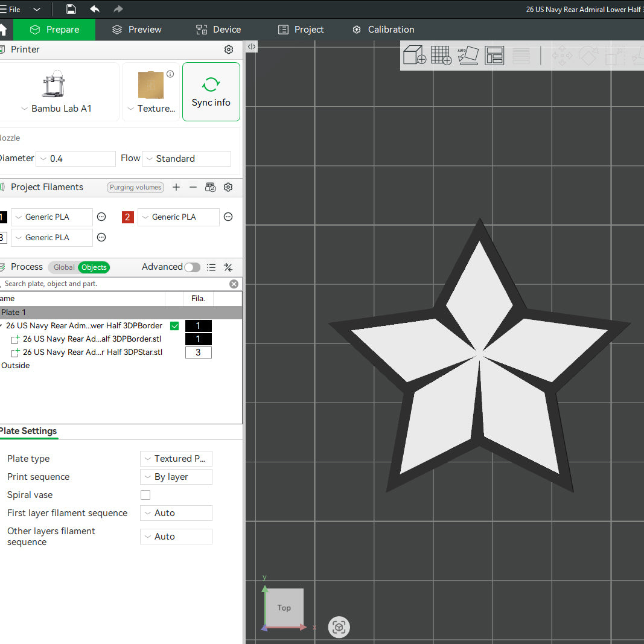Open printer settings gear icon
This screenshot has height=644, width=644.
click(229, 49)
